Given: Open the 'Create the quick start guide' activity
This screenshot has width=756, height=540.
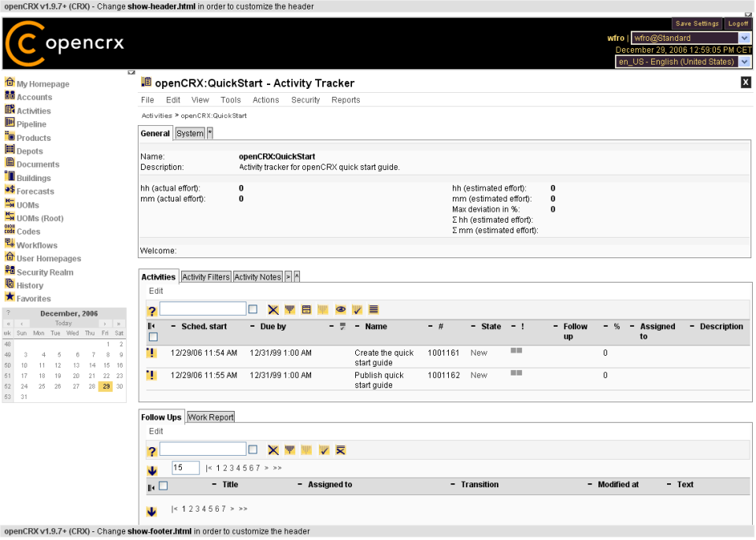Looking at the screenshot, I should pos(384,357).
